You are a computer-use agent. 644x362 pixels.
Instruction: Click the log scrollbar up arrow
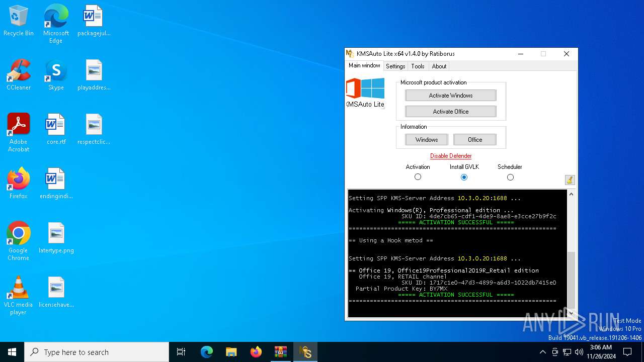point(571,194)
